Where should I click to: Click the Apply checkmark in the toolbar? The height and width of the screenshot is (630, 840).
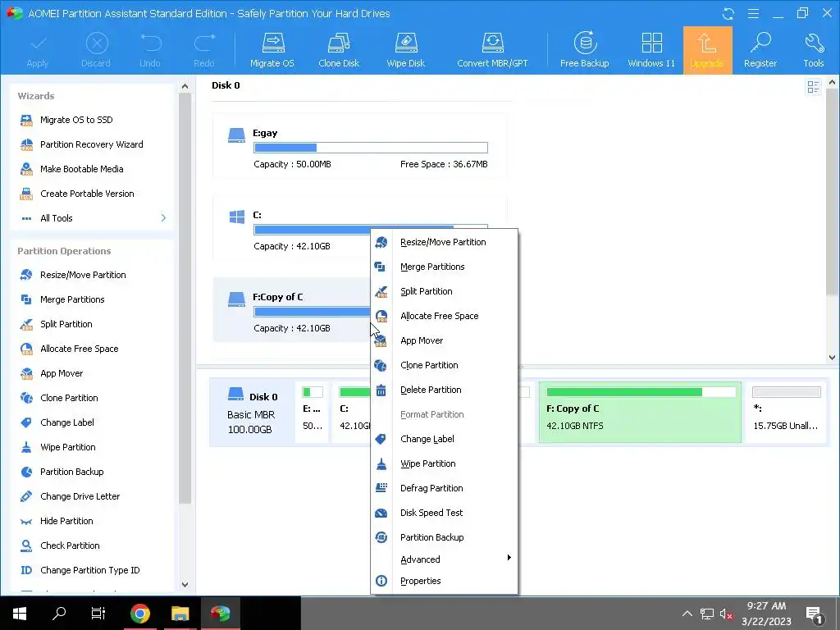pyautogui.click(x=38, y=50)
